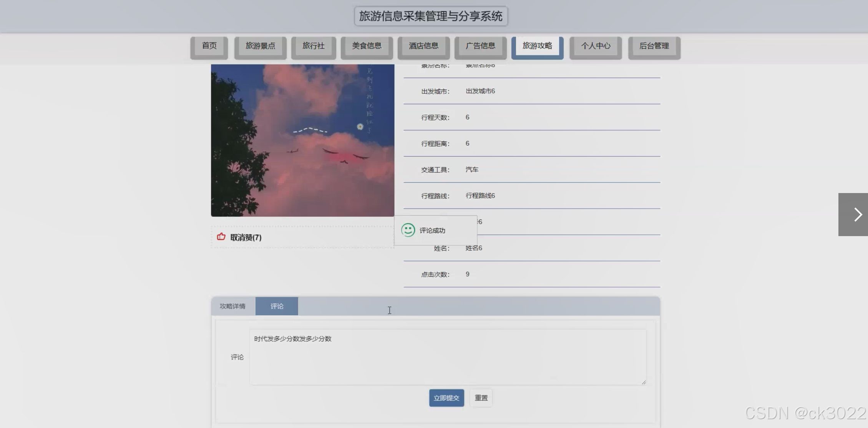This screenshot has width=868, height=428.
Task: Click the thumbs-up like icon
Action: coord(221,236)
